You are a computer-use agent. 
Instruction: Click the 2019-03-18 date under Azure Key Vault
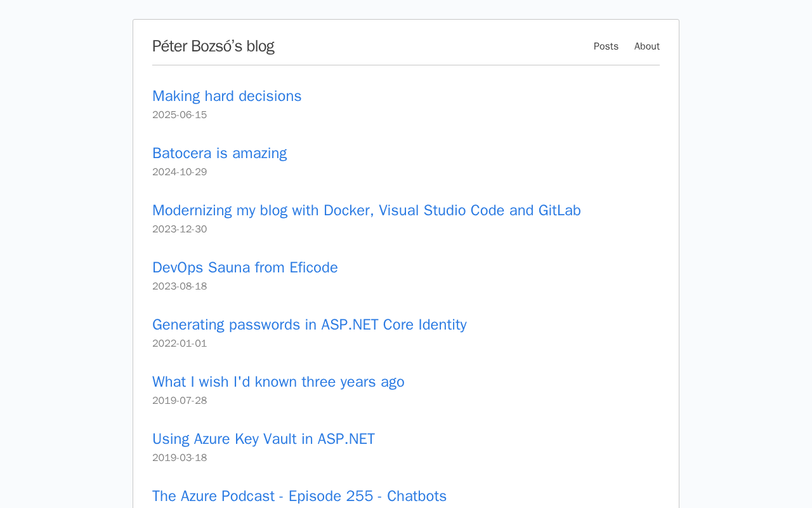tap(180, 458)
